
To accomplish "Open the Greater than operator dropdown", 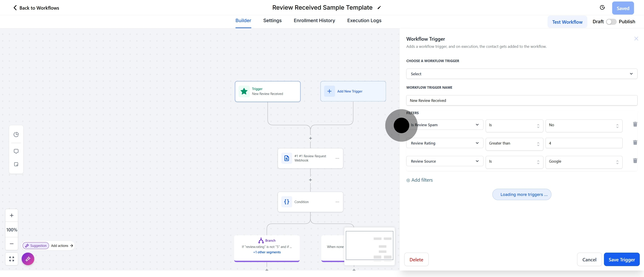I will coord(514,143).
